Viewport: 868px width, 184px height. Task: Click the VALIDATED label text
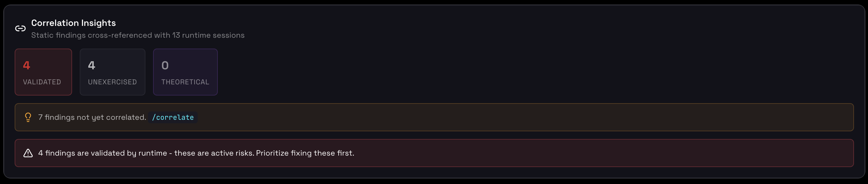click(x=42, y=82)
